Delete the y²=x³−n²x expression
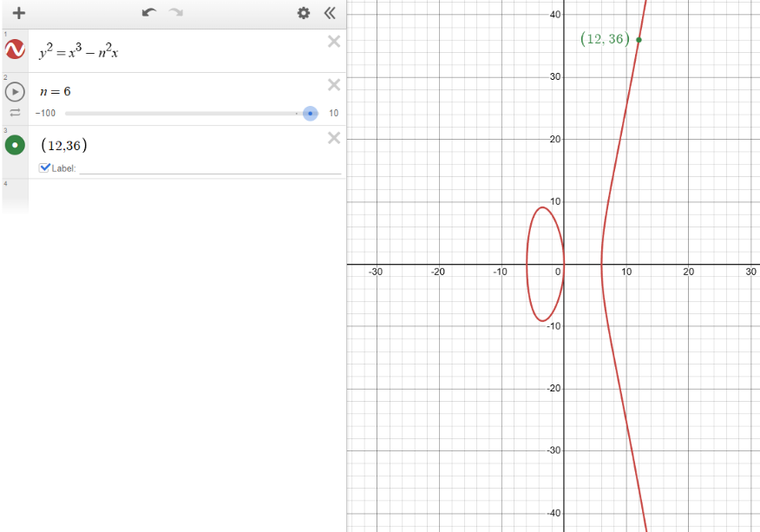This screenshot has width=760, height=532. coord(334,42)
